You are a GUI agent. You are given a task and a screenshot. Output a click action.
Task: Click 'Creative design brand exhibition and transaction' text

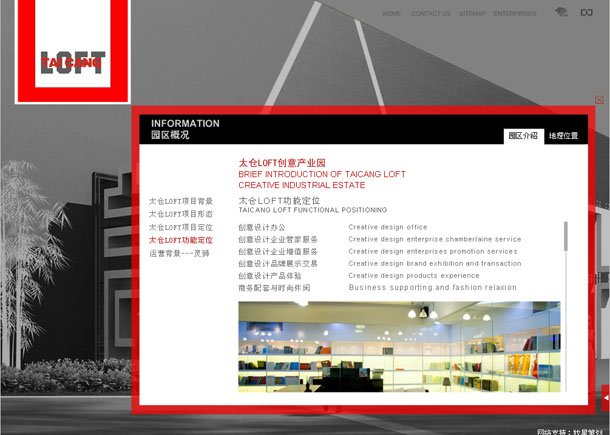[x=435, y=263]
